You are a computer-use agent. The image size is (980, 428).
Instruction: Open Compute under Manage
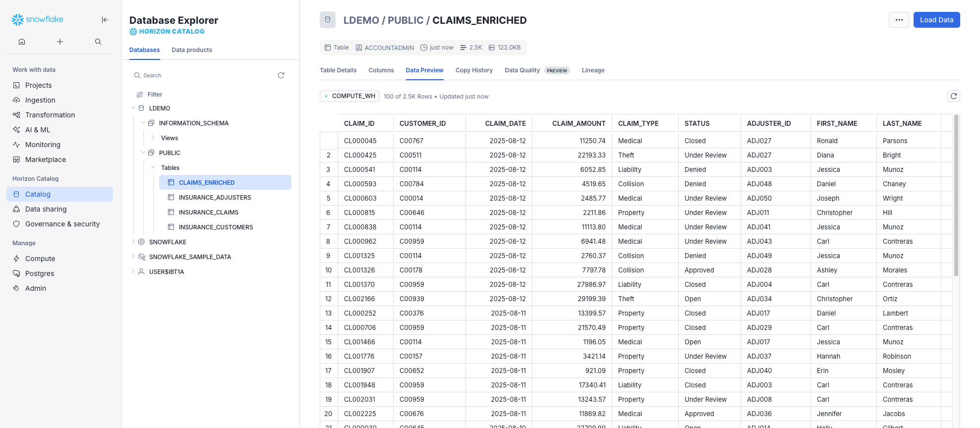pos(59,259)
